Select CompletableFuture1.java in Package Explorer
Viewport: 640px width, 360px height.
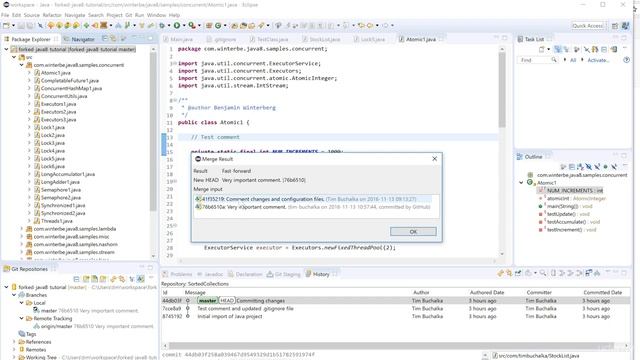(69, 80)
